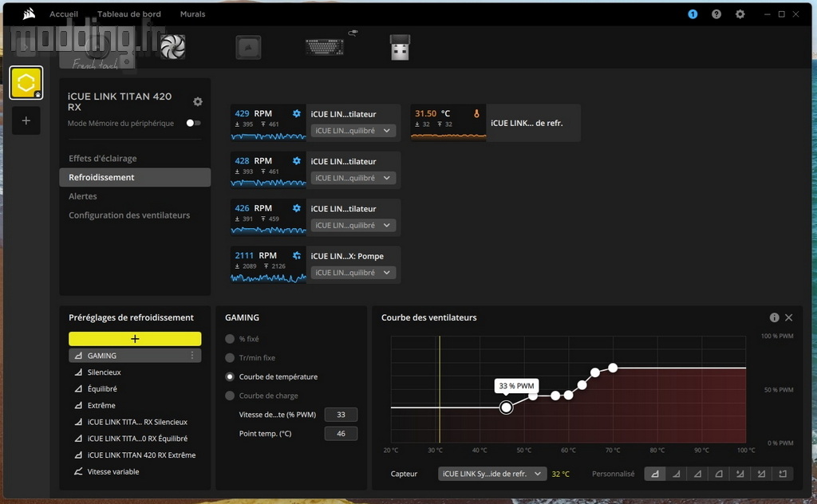817x504 pixels.
Task: Click the Point temp. (°C) value field
Action: [x=341, y=433]
